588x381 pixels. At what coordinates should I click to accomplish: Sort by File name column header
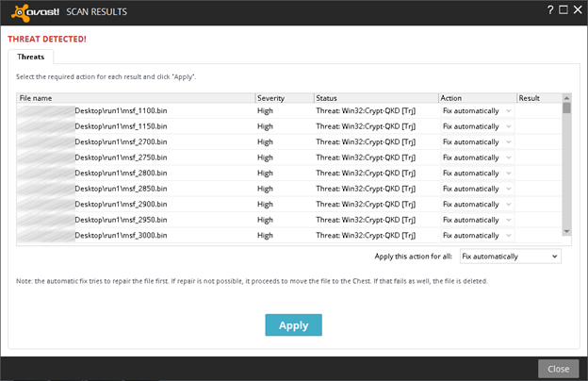click(136, 98)
